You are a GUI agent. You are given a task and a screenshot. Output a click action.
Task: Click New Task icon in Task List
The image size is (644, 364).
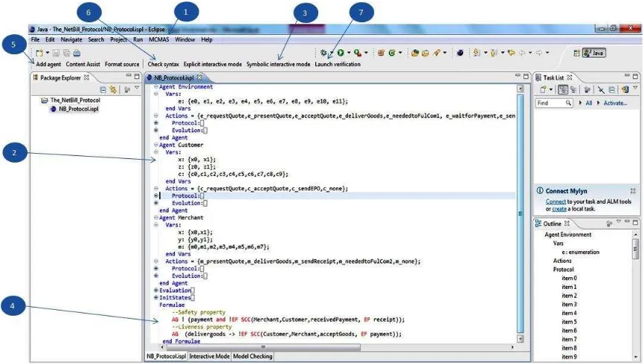pos(543,89)
